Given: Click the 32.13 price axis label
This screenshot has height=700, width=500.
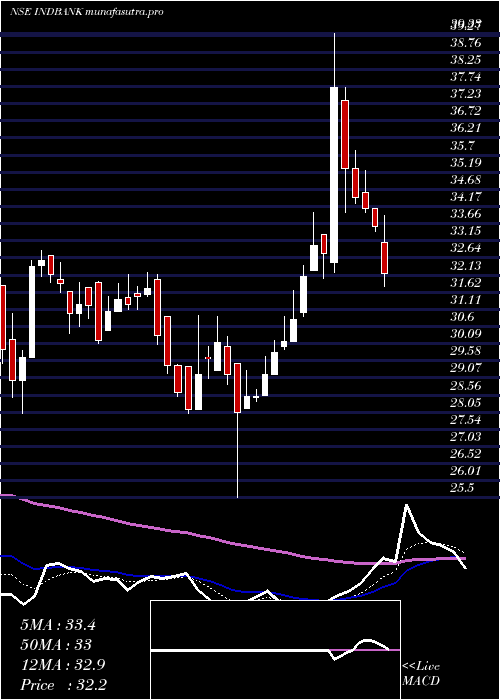Looking at the screenshot, I should click(466, 266).
